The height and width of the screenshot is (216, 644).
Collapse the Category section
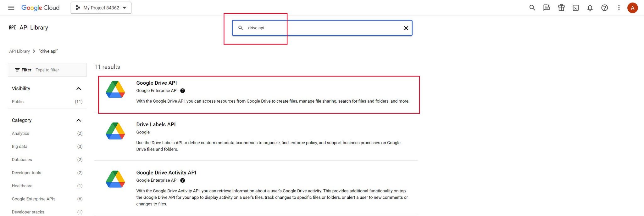point(79,120)
